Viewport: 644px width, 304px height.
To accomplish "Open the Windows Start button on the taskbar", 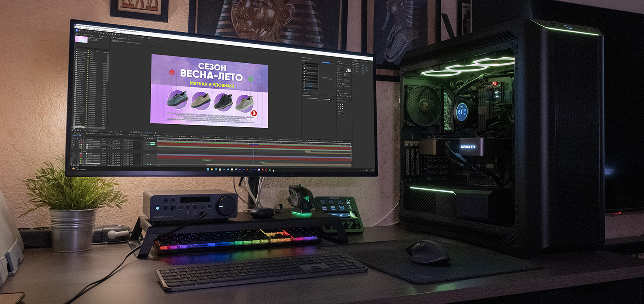I will [208, 169].
